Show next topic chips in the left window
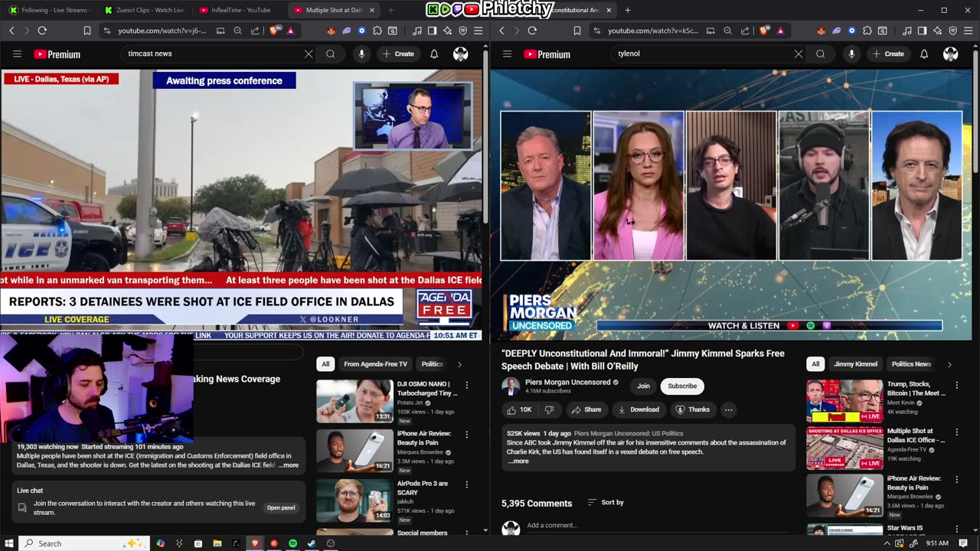Screen dimensions: 980x551 [x=459, y=364]
